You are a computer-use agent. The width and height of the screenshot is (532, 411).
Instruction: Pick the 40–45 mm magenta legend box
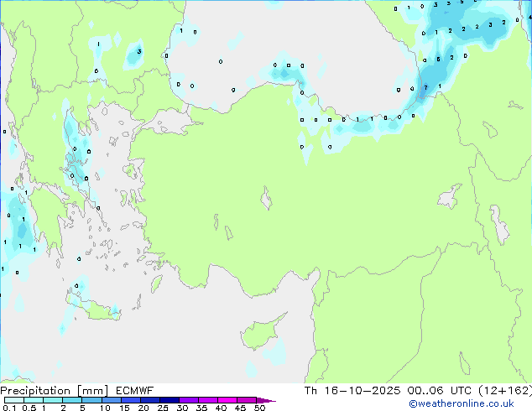point(227,400)
